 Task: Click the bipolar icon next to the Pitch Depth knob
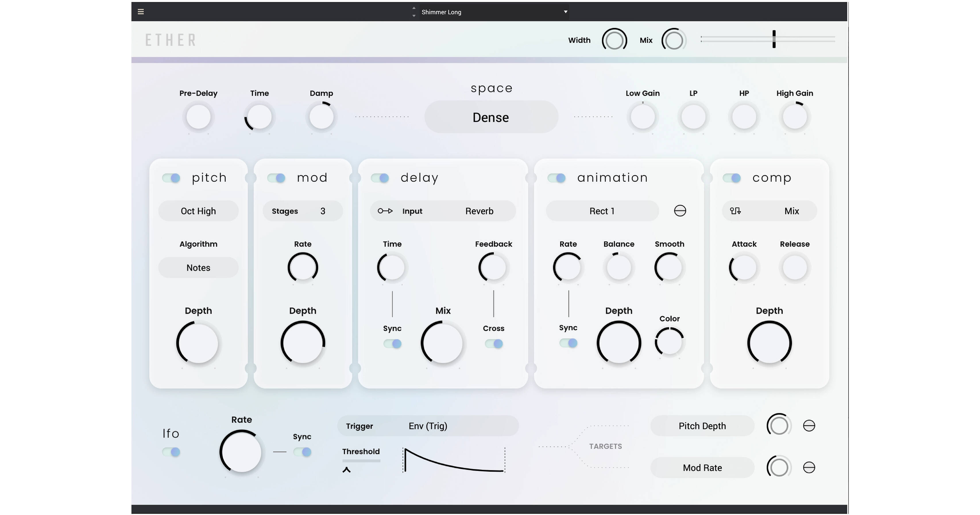tap(809, 426)
